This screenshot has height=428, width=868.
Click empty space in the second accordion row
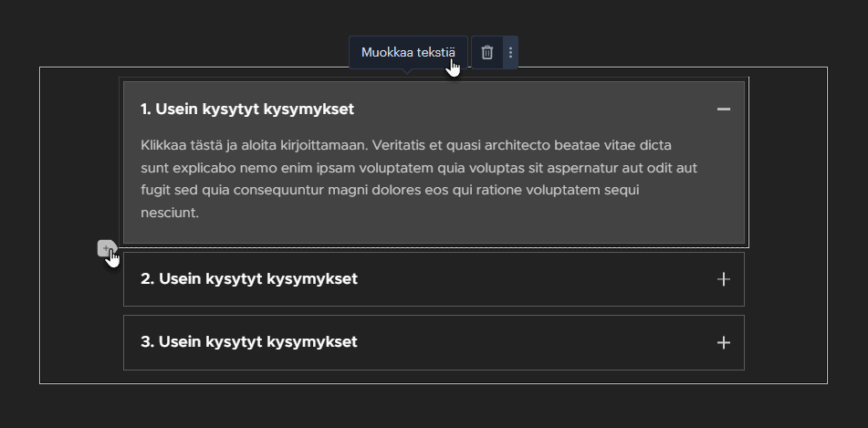tap(531, 279)
